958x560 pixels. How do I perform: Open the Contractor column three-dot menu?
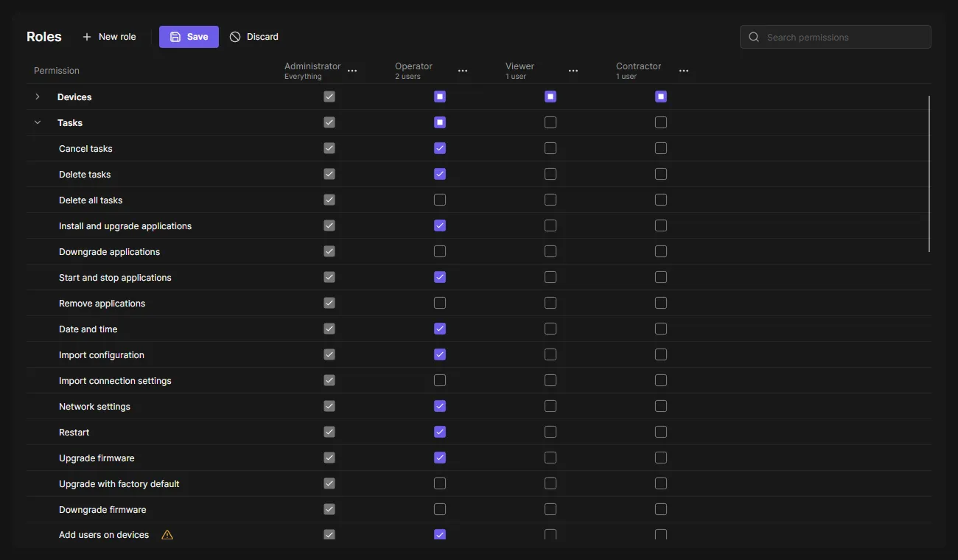coord(684,71)
